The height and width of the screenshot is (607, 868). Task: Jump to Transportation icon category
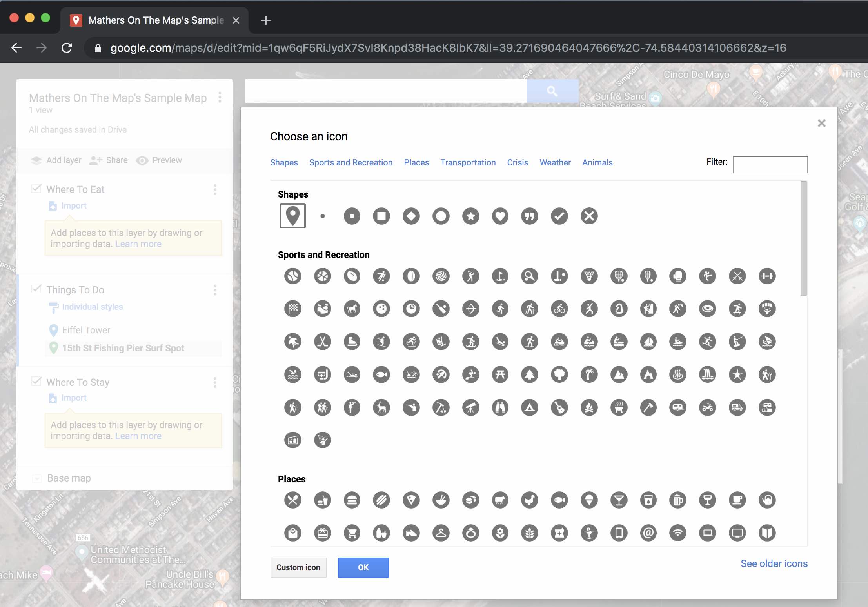pos(468,162)
